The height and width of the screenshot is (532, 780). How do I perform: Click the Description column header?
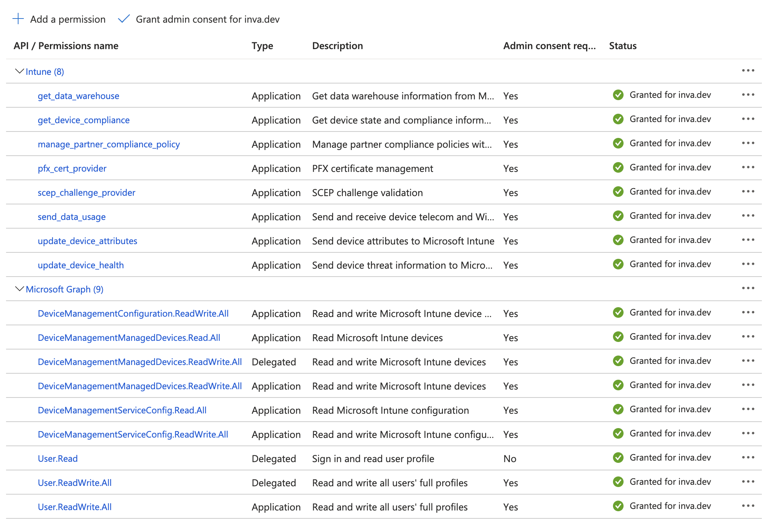[337, 46]
